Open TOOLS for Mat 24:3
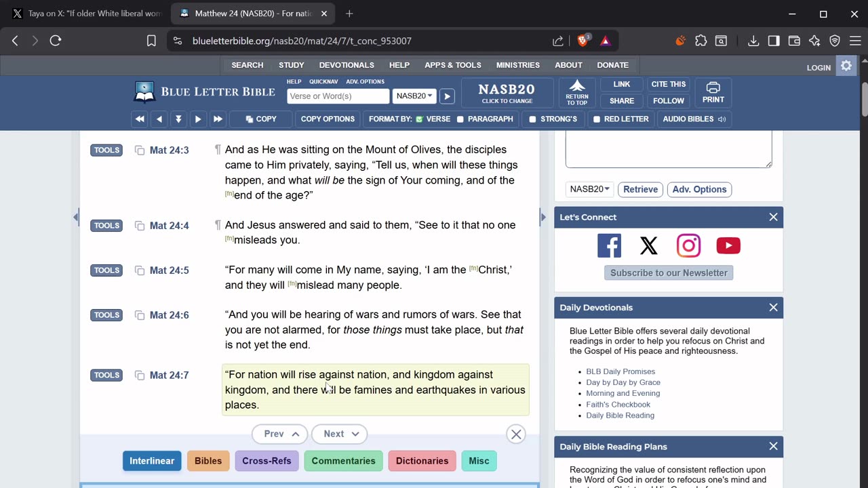The height and width of the screenshot is (488, 868). tap(106, 150)
